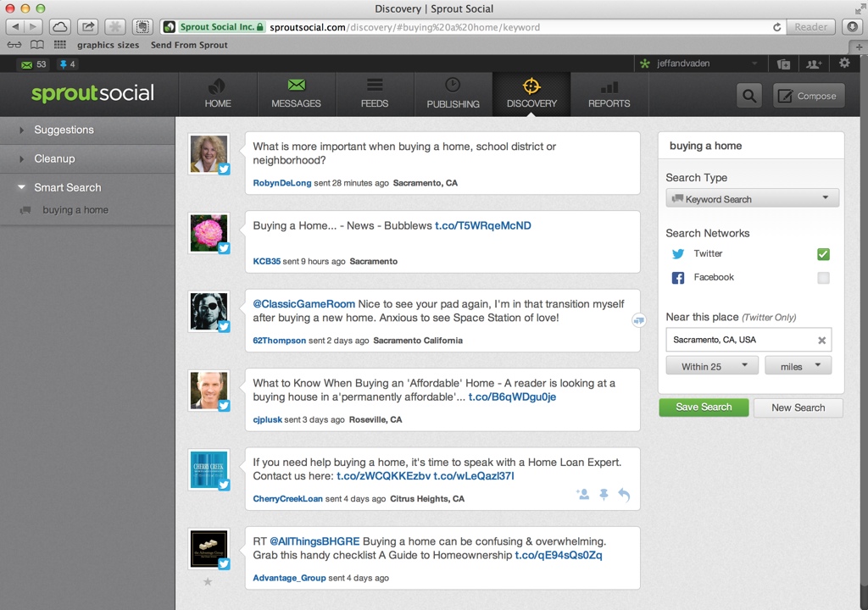Collapse the Smart Search sidebar section
This screenshot has height=610, width=868.
tap(87, 187)
